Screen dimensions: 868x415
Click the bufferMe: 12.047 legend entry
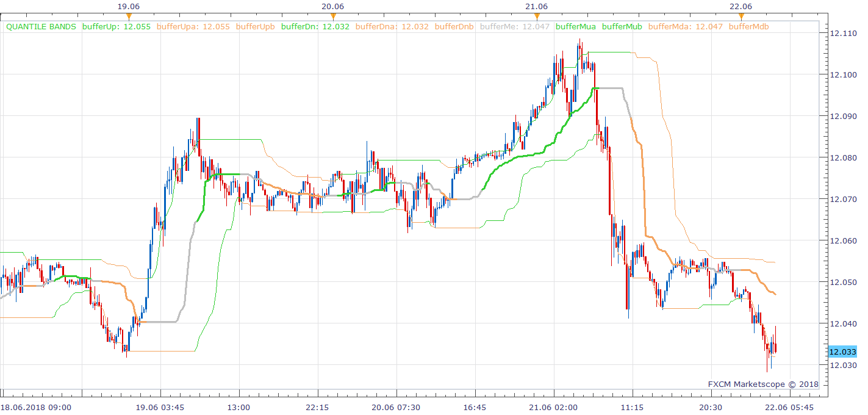515,27
